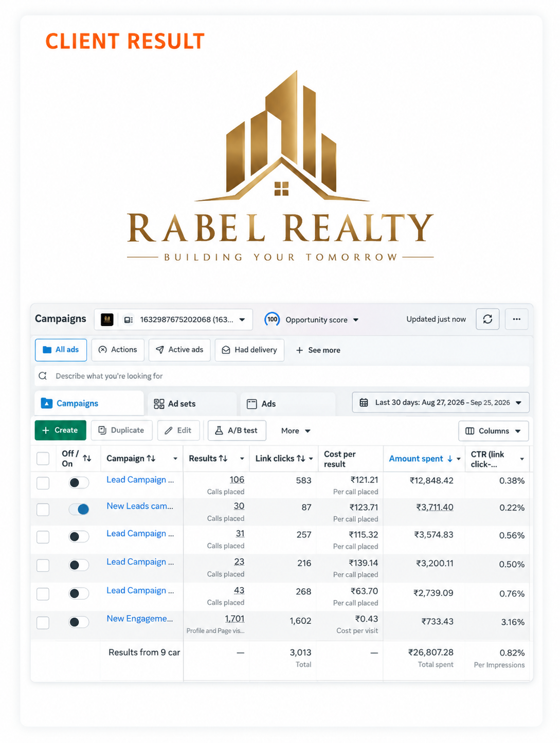Check the box for ₹12,848.42 campaign row
The image size is (560, 743).
[x=43, y=483]
